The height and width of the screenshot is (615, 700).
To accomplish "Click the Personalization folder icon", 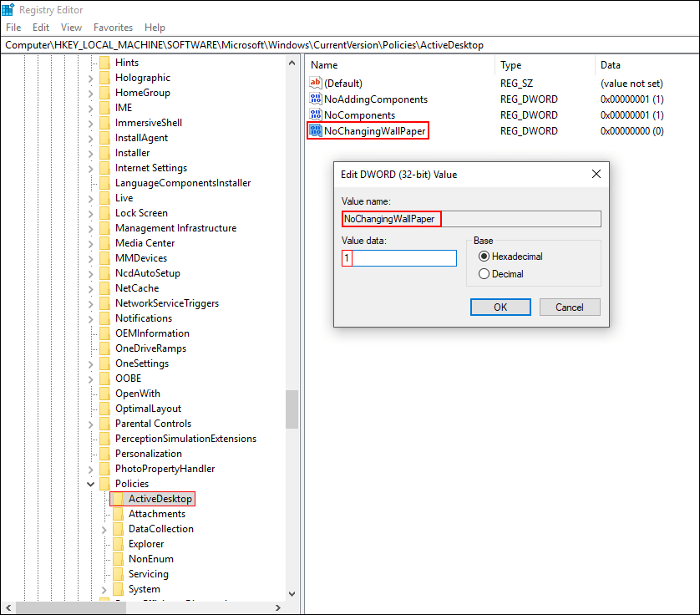I will [104, 454].
